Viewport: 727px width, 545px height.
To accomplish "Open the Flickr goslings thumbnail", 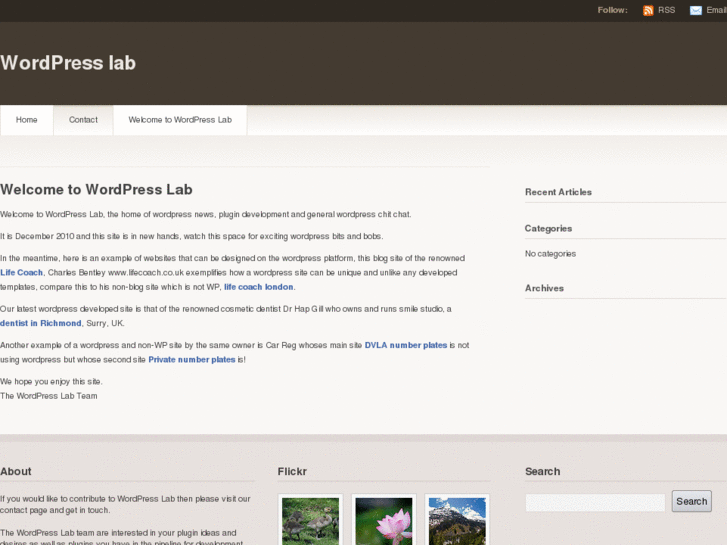I will 310,519.
